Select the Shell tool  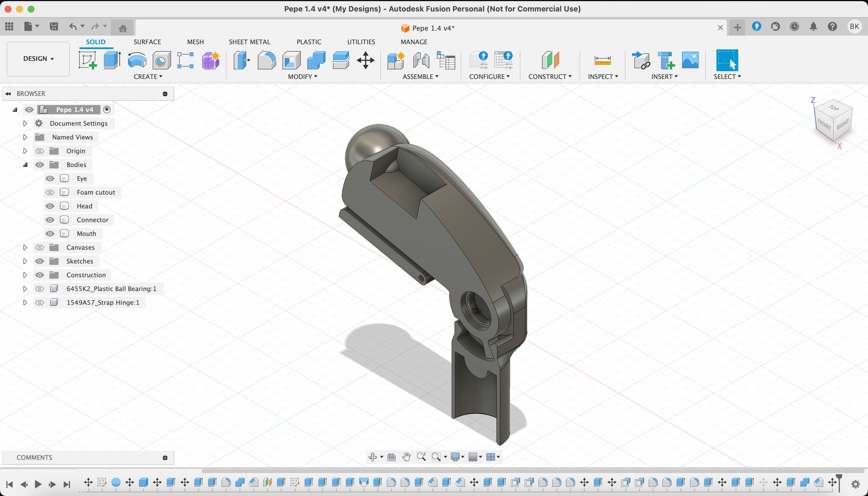pos(291,60)
